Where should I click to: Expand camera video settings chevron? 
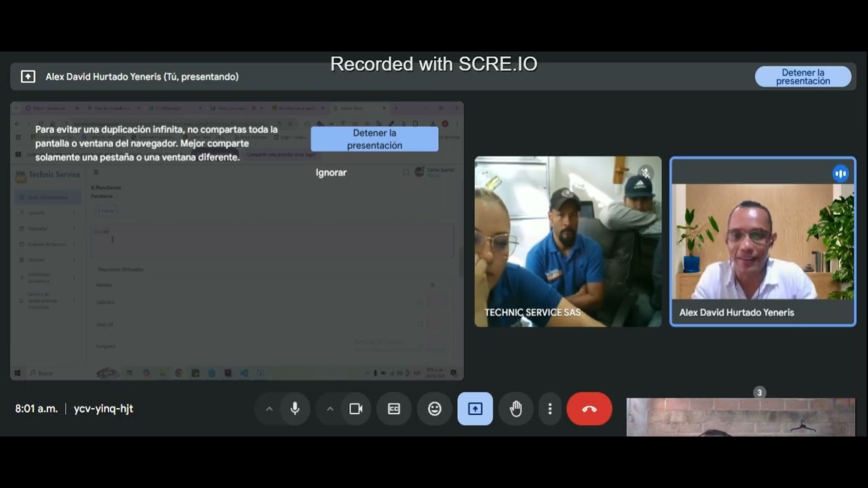click(330, 409)
